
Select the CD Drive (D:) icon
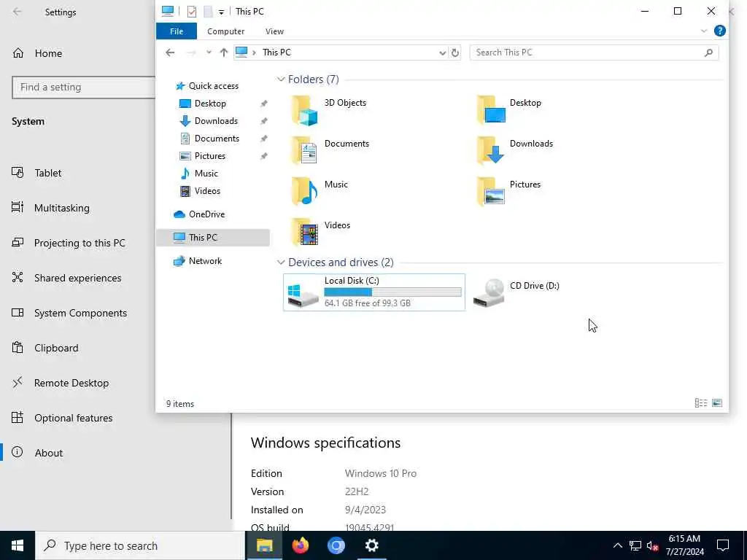489,292
